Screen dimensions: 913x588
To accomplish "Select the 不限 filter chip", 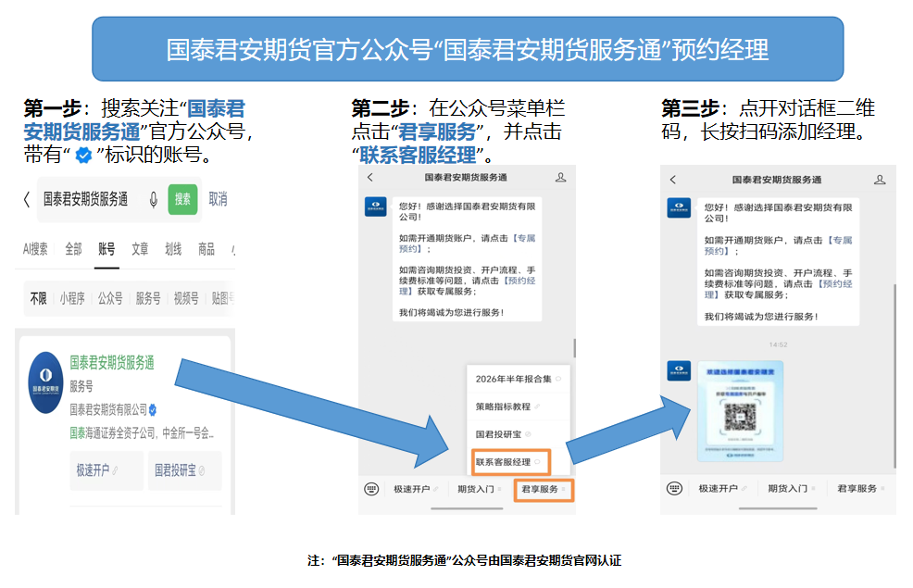I will pos(39,299).
